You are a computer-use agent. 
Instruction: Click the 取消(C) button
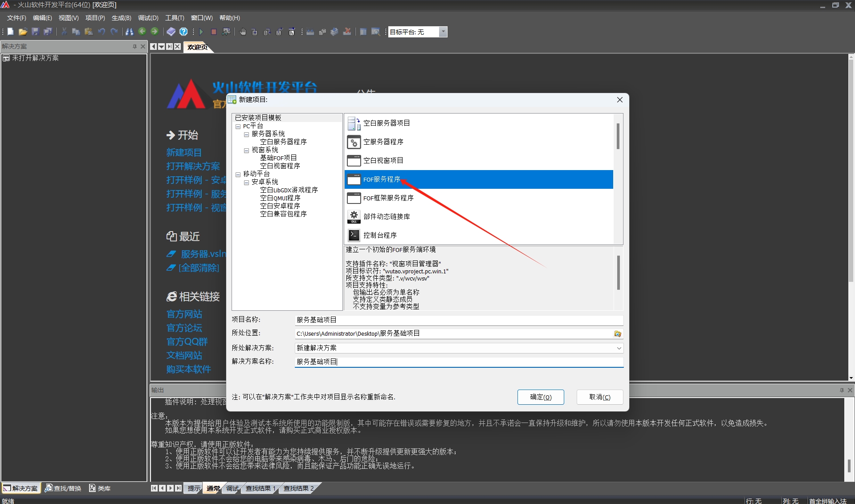tap(600, 397)
